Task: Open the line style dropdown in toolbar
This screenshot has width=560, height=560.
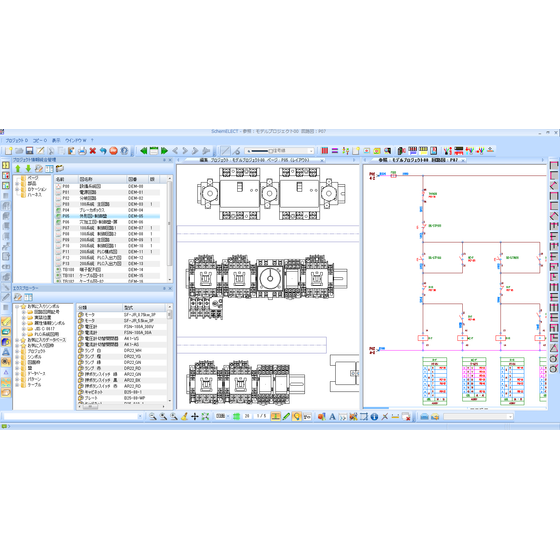Action: [x=280, y=151]
